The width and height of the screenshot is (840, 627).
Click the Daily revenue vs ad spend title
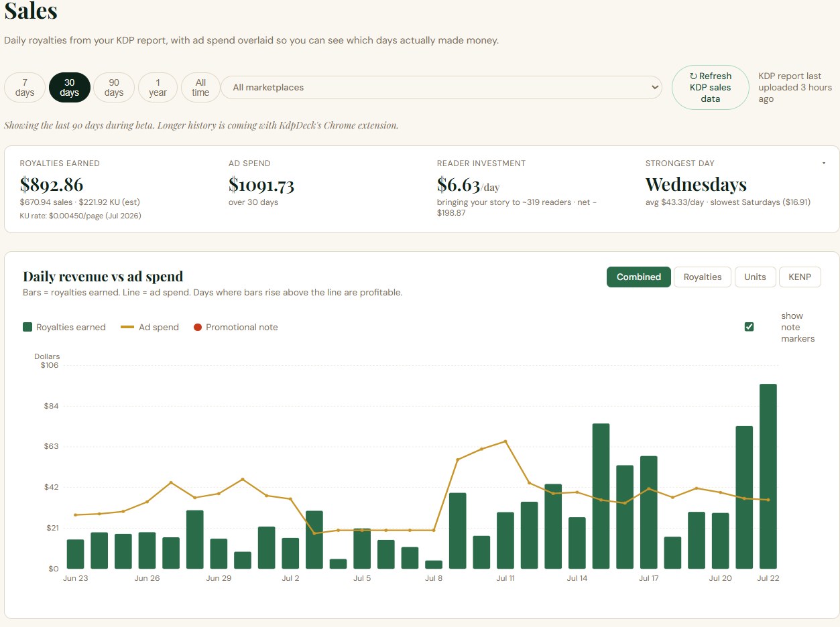103,277
